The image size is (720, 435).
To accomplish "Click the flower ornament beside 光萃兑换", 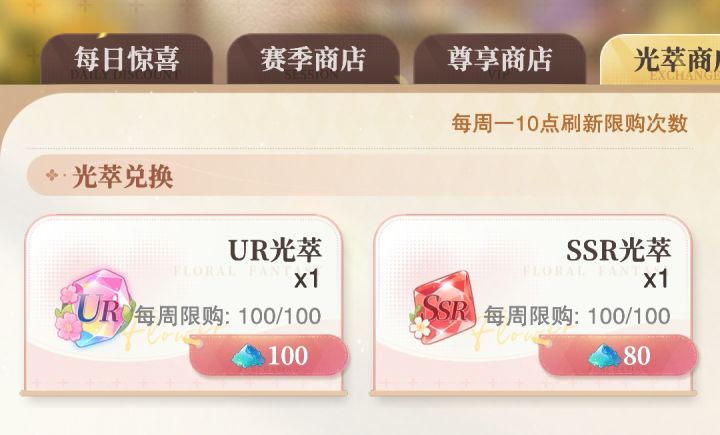I will click(x=52, y=175).
